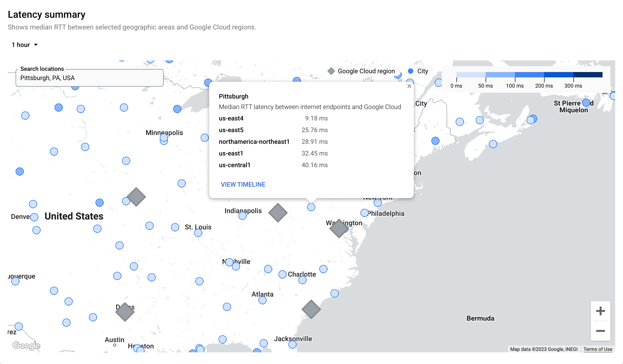Screen dimensions: 623x364
Task: Click the darkest 300 ms legend color
Action: [588, 75]
